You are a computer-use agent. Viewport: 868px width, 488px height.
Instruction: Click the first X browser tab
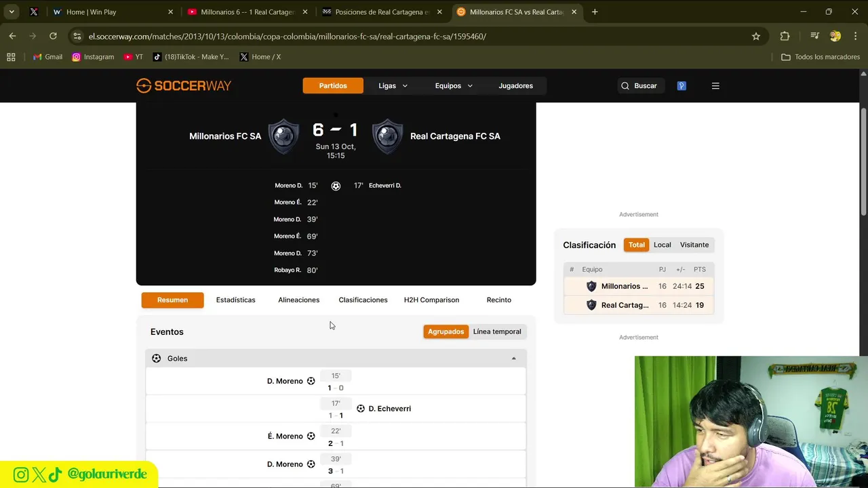(33, 12)
